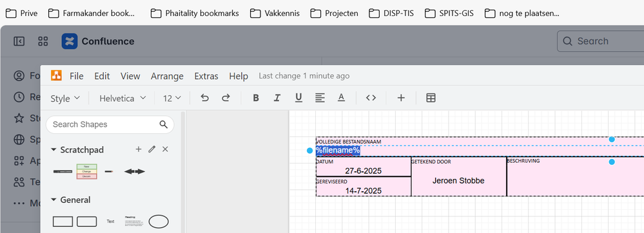Open the SPITS-GIS bookmarks folder
Screen dimensions: 644x233
[449, 13]
